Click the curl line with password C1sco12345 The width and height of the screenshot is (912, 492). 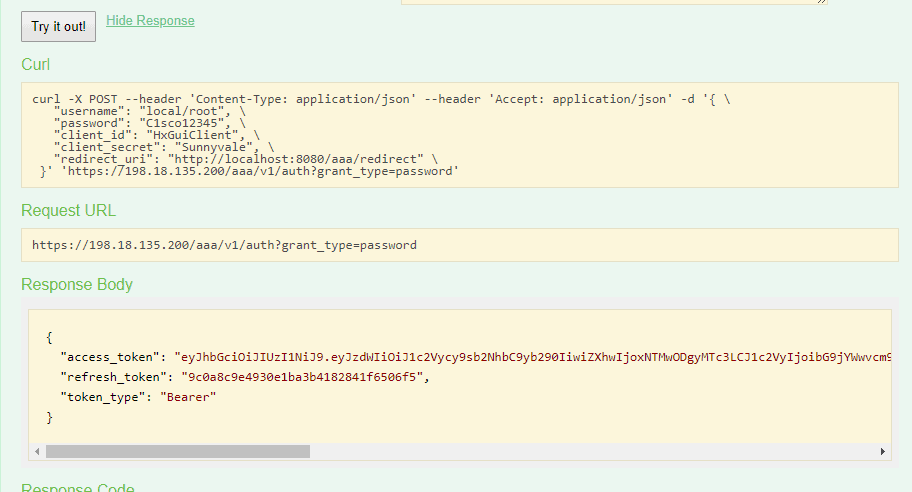coord(149,123)
